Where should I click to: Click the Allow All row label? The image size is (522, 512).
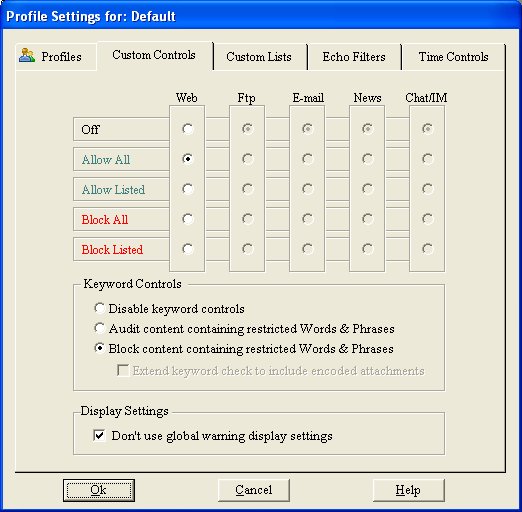click(x=106, y=160)
